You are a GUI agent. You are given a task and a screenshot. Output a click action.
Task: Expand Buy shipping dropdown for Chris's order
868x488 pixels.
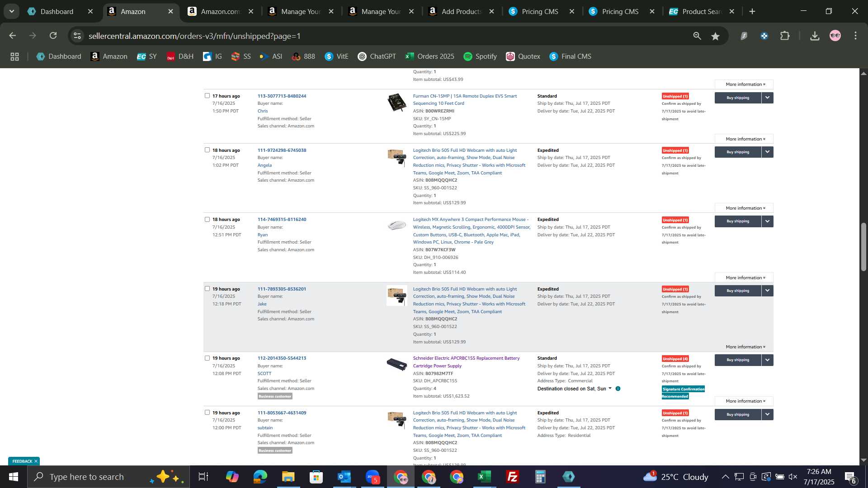click(767, 98)
